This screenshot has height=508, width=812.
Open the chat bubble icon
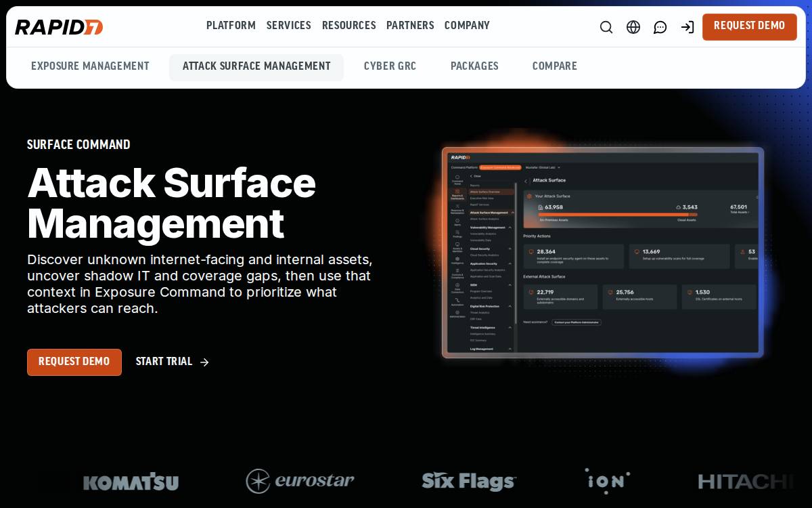[x=660, y=27]
